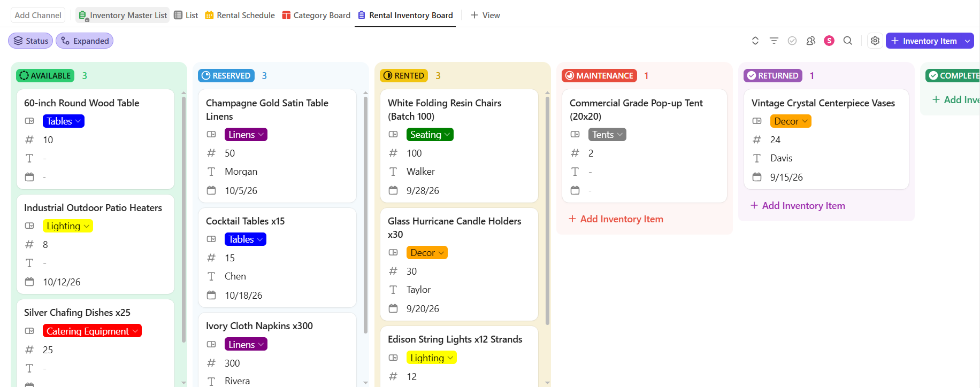The height and width of the screenshot is (388, 980).
Task: Open board settings gear icon
Action: [x=875, y=41]
